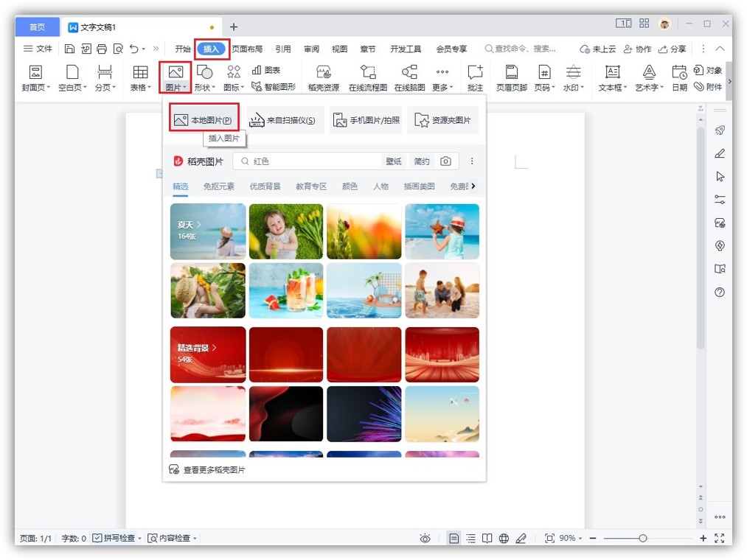
Task: Toggle the 拼写检查 spell check checkbox
Action: point(97,539)
